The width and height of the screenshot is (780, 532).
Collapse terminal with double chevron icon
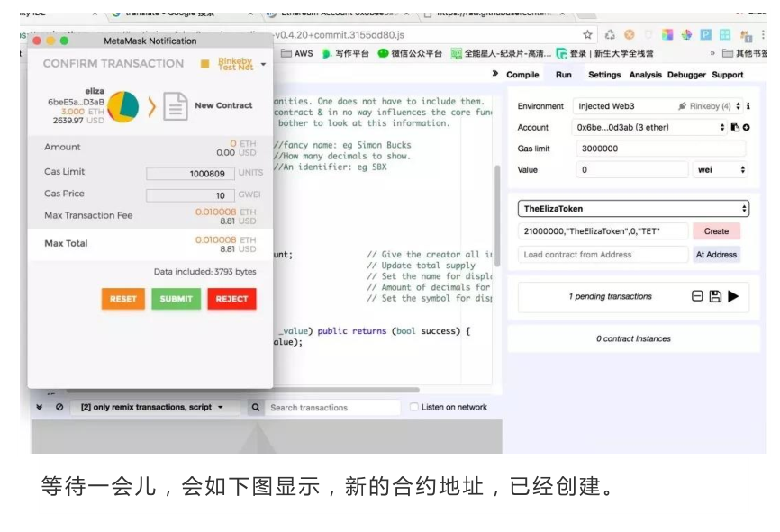pos(40,407)
